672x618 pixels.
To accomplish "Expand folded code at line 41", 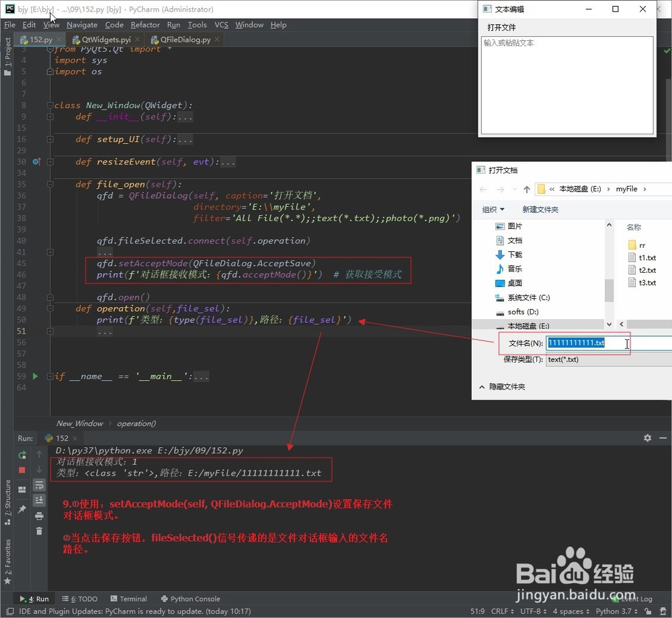I will (x=50, y=253).
